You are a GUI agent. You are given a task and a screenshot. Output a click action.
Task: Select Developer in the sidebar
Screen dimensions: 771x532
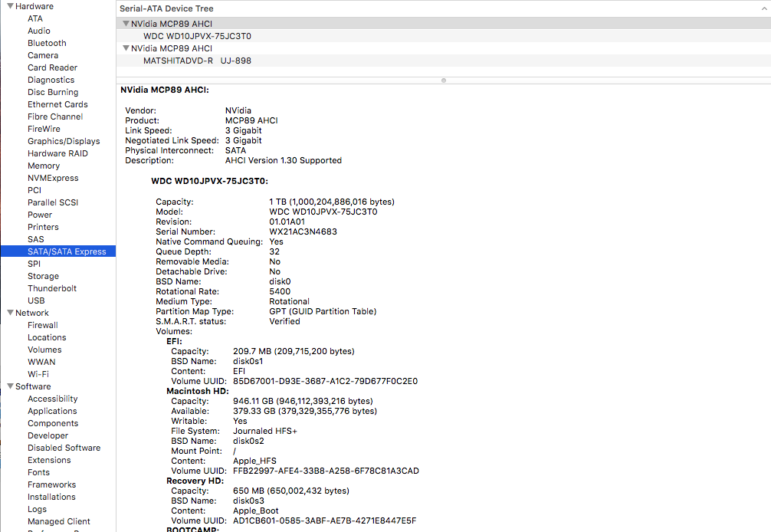(48, 435)
